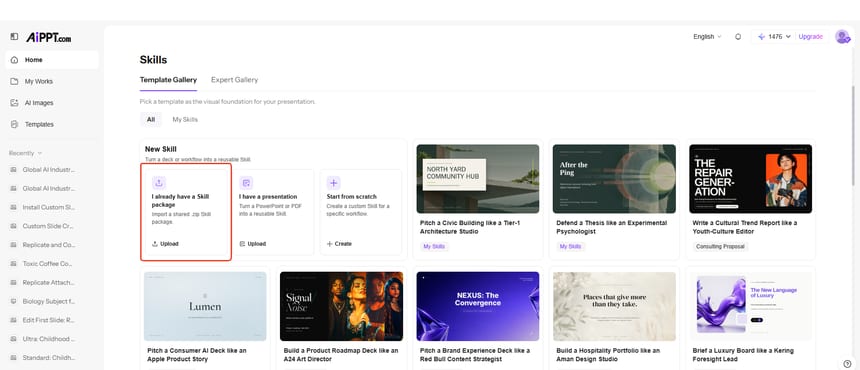Upload a presentation to make a Skill

tap(253, 244)
